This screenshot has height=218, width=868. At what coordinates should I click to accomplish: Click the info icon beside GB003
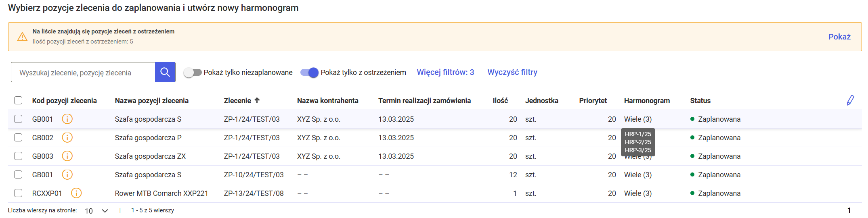point(67,156)
